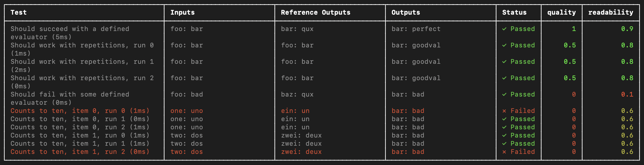Click the checkmark in 'Should fail' test row
This screenshot has width=644, height=165.
(504, 94)
